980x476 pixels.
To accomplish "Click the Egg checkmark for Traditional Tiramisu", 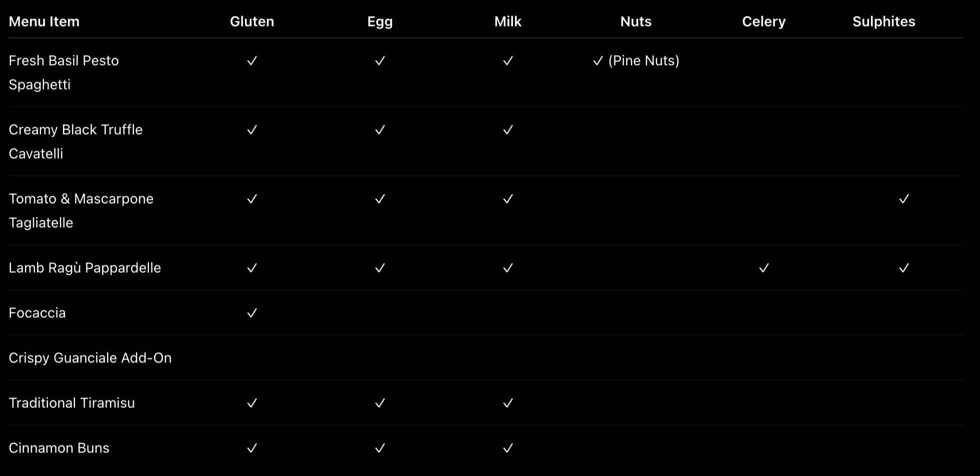I will pos(380,403).
